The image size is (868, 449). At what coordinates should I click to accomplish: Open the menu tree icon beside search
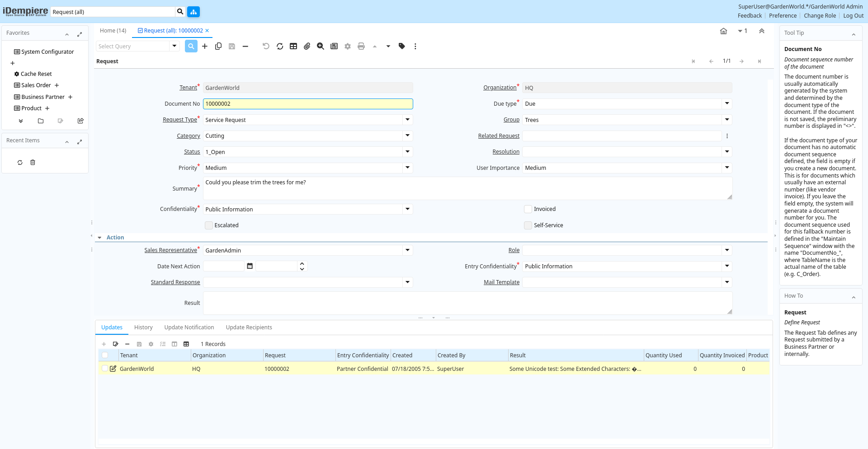193,12
